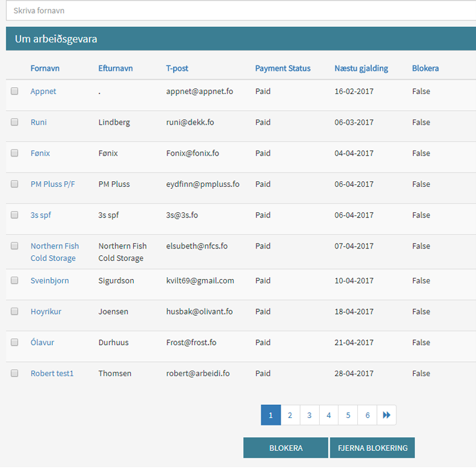This screenshot has width=476, height=469.
Task: Select current page 1 in pagination
Action: pos(271,415)
